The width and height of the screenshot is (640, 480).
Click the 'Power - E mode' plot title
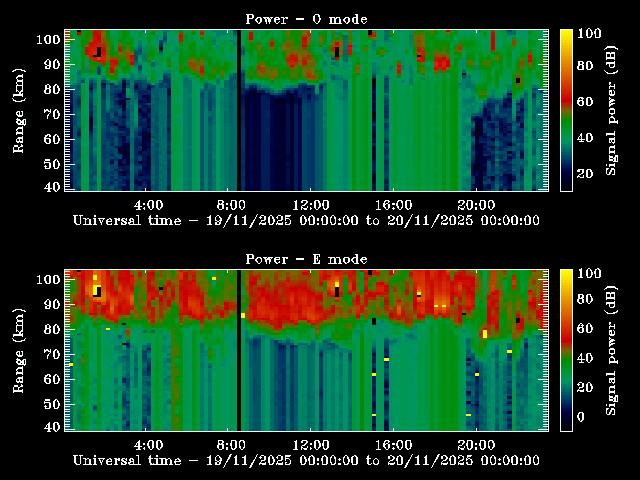pos(306,259)
